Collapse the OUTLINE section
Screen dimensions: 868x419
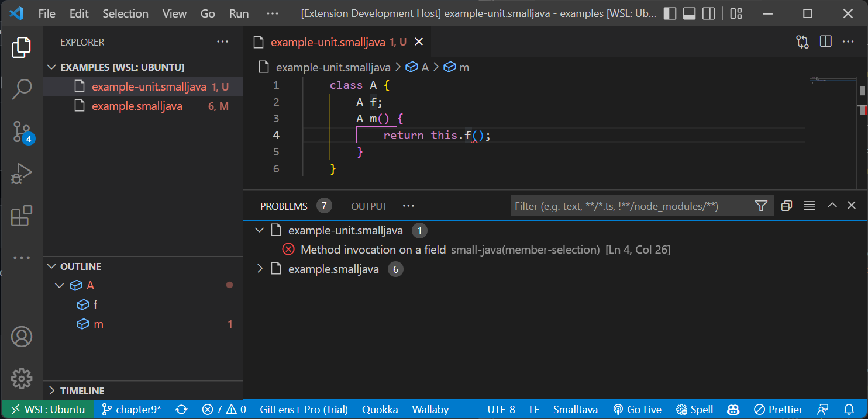[x=143, y=266]
